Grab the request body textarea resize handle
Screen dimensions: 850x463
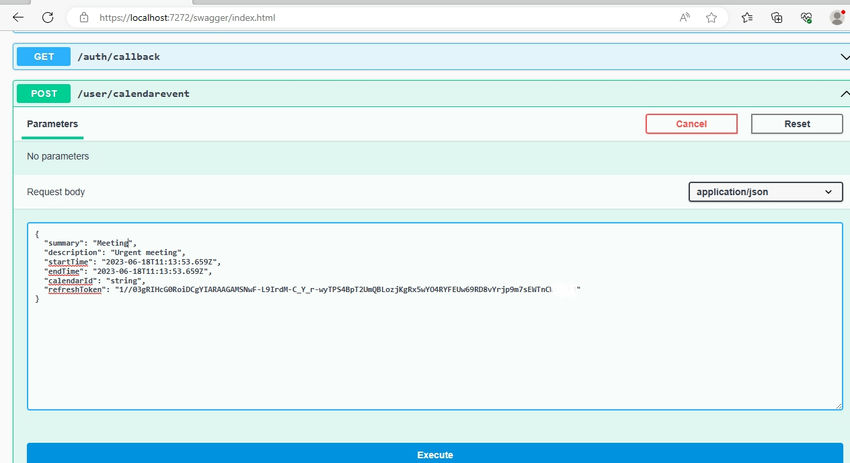click(839, 406)
